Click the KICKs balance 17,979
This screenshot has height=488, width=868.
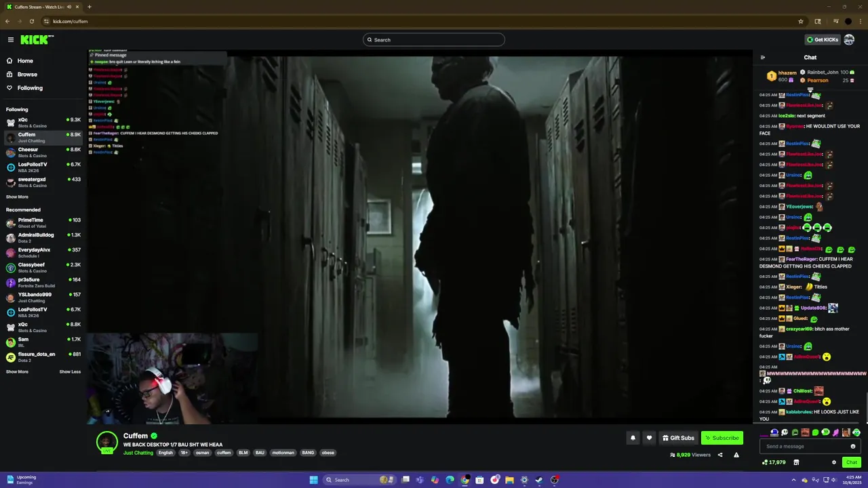[774, 462]
